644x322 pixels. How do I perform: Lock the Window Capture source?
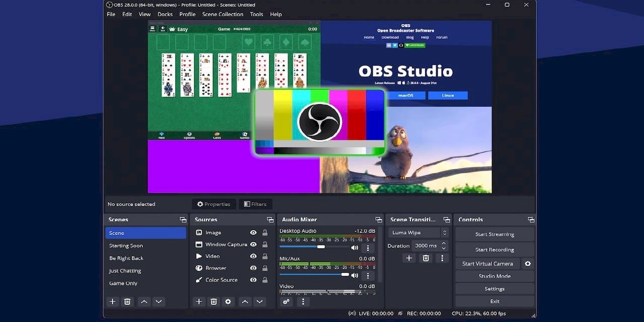[x=265, y=245]
